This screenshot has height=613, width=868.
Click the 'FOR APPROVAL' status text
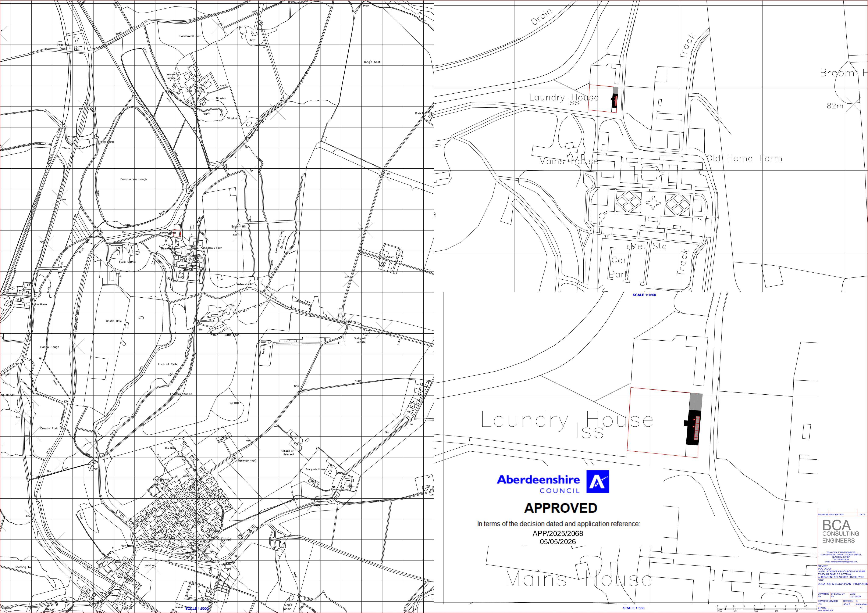point(826,610)
